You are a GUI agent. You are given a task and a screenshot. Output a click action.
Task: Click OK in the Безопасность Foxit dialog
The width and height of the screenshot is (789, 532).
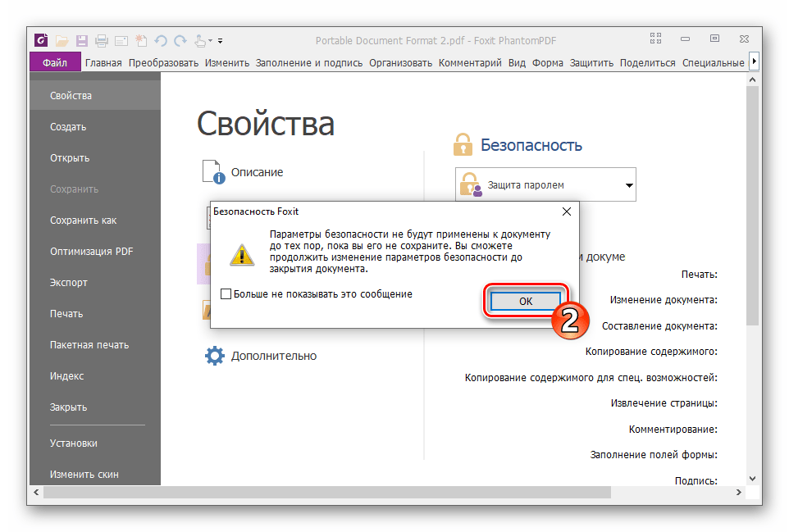tap(526, 301)
